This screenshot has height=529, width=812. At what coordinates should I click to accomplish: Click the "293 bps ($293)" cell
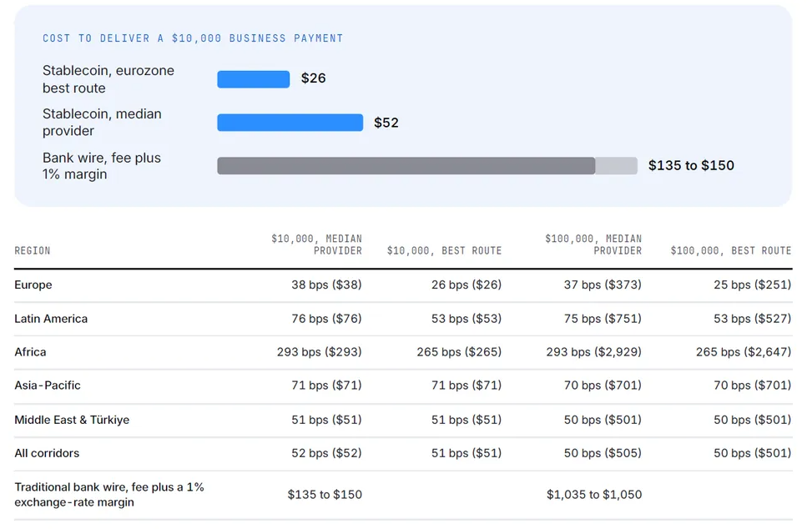(319, 352)
